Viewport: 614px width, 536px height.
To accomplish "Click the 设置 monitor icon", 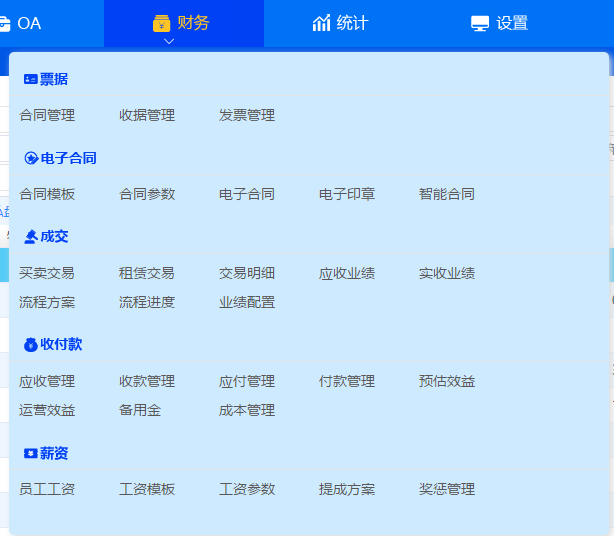I will pyautogui.click(x=480, y=23).
